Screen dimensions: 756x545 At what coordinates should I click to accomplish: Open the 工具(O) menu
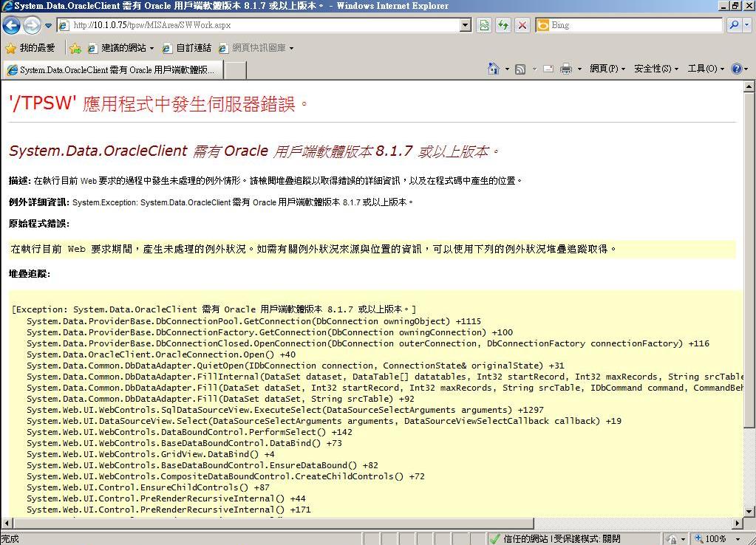pos(704,68)
